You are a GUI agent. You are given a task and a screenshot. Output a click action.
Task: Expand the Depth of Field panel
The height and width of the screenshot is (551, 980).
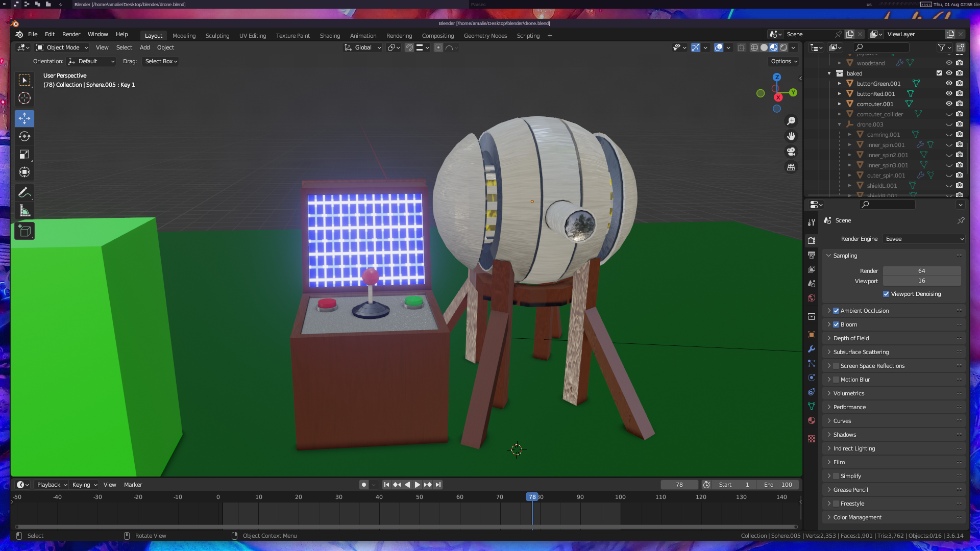pyautogui.click(x=851, y=338)
